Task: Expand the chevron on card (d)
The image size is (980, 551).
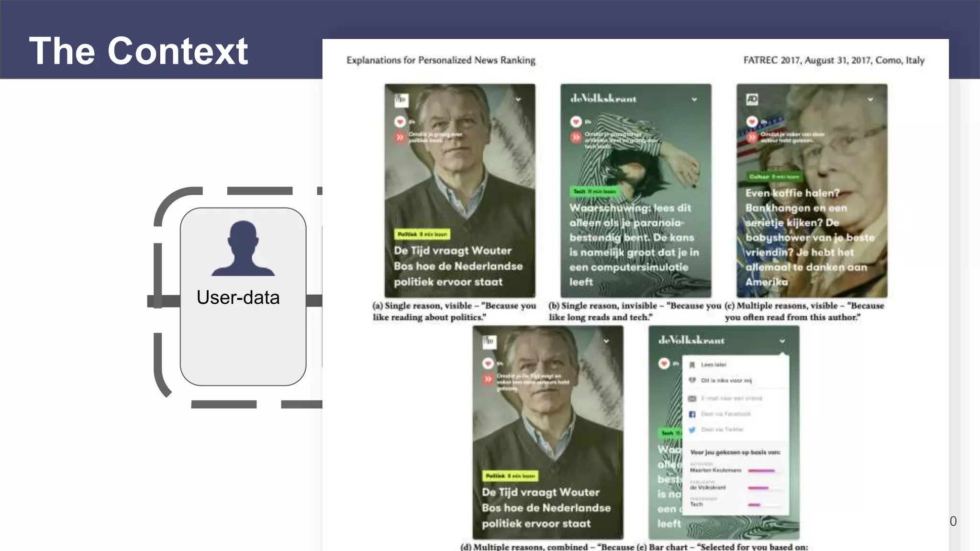Action: pos(606,341)
